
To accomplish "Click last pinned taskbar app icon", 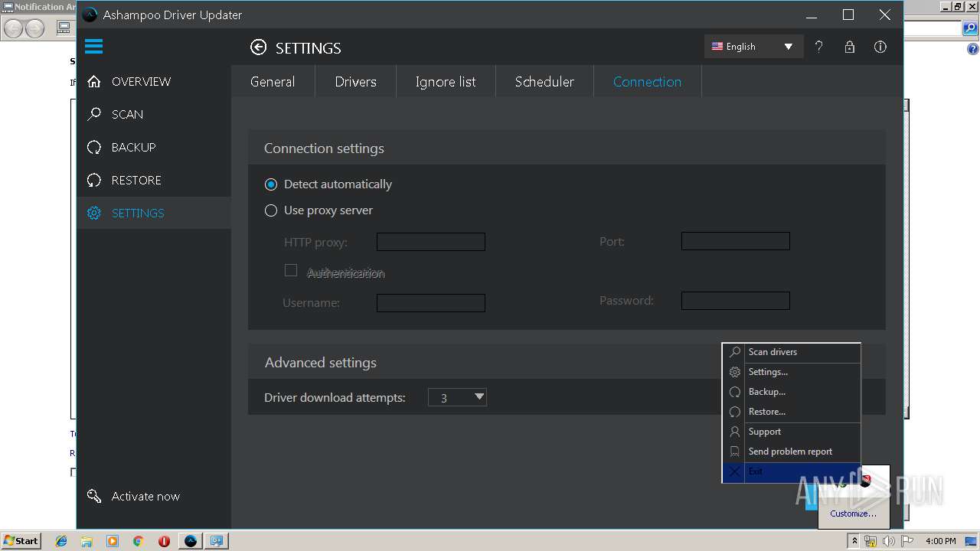I will (217, 541).
